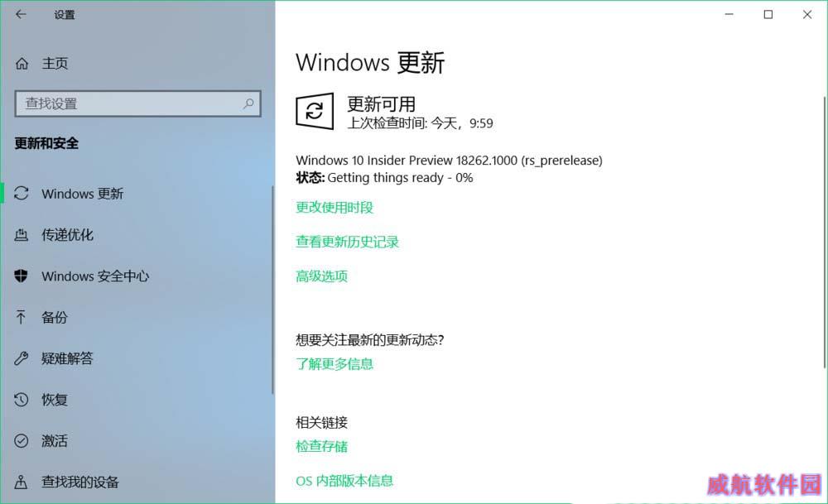Viewport: 828px width, 504px height.
Task: Click the 了解更多信息 link
Action: [335, 363]
